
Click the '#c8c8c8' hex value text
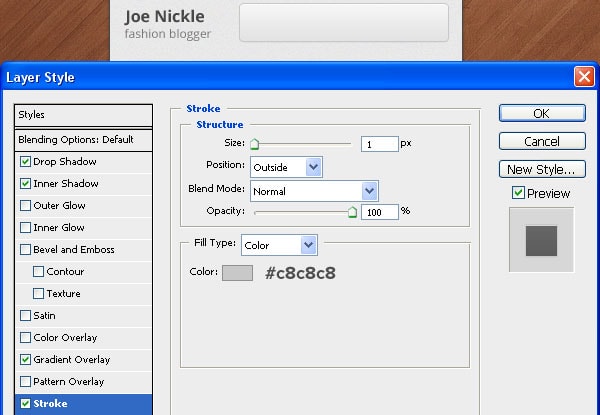(x=300, y=273)
